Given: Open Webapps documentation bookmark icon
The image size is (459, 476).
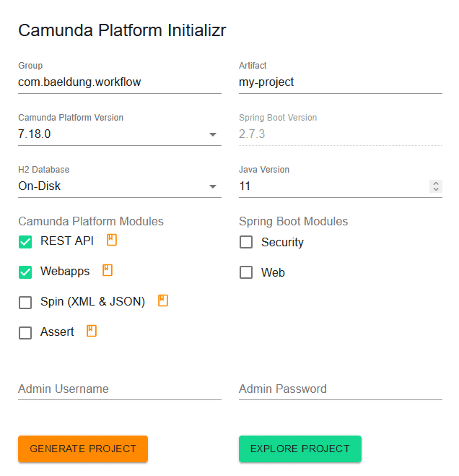Looking at the screenshot, I should (108, 270).
